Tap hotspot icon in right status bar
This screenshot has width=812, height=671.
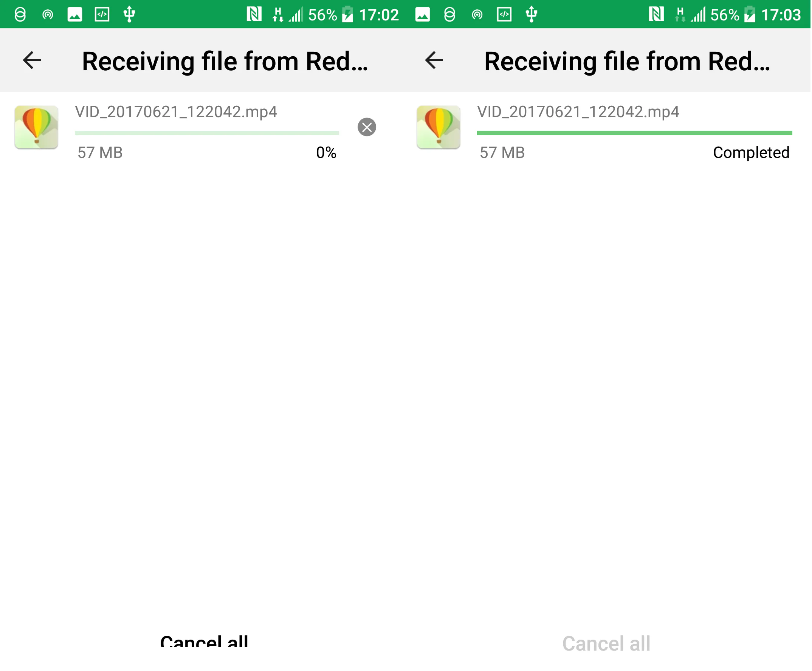478,15
